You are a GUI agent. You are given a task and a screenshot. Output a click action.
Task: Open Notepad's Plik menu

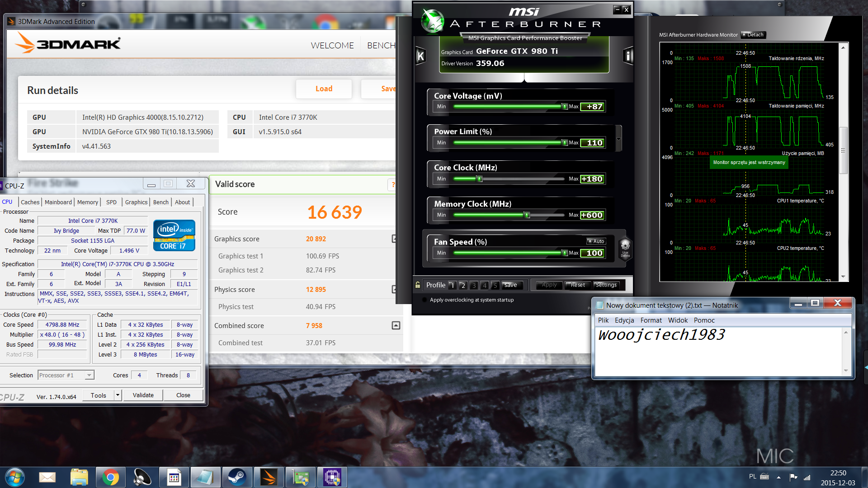click(x=603, y=320)
